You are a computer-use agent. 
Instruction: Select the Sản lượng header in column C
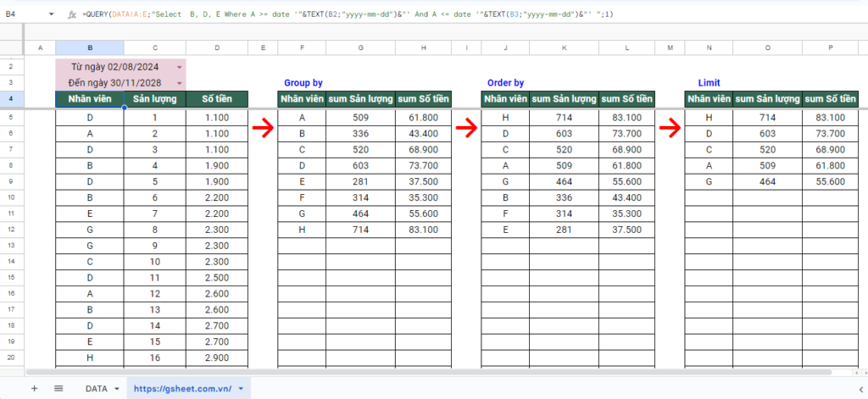pyautogui.click(x=154, y=100)
